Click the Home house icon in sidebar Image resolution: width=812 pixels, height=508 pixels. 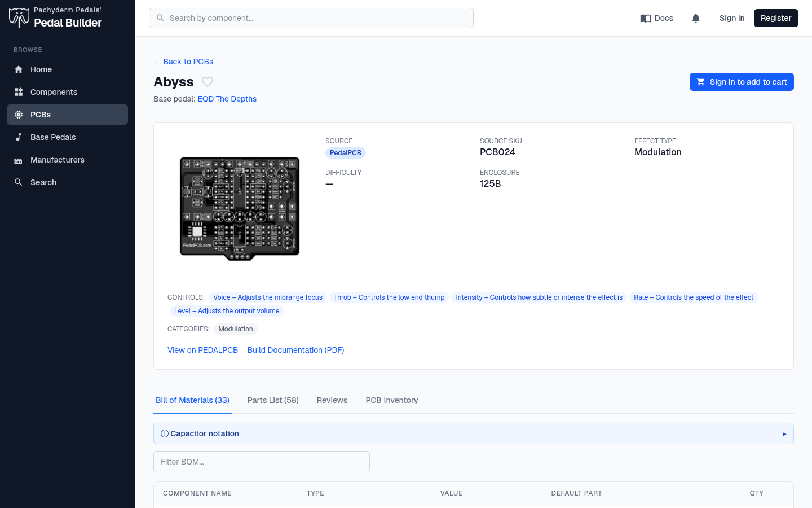pyautogui.click(x=19, y=69)
